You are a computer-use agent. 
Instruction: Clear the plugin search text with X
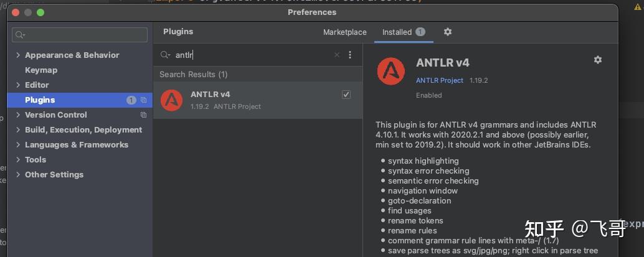pos(337,55)
